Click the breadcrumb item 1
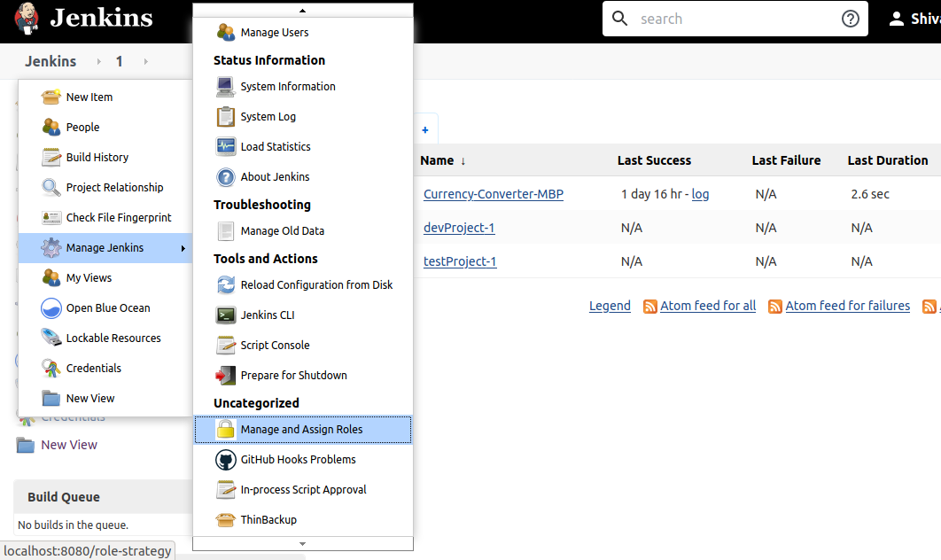This screenshot has height=560, width=941. click(x=120, y=61)
